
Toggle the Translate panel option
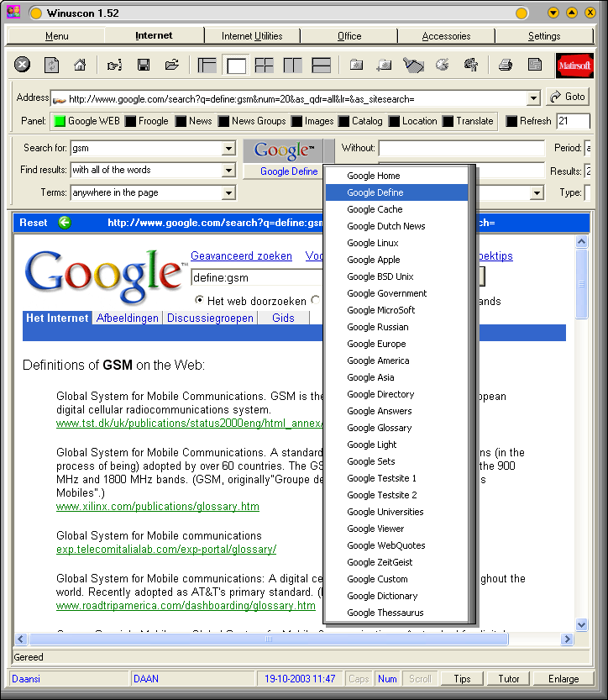pyautogui.click(x=448, y=121)
